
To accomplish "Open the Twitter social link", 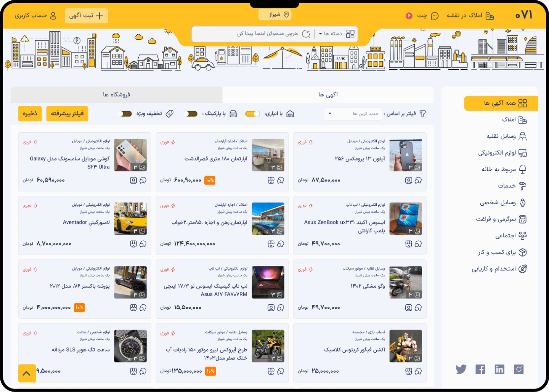I will [x=461, y=369].
